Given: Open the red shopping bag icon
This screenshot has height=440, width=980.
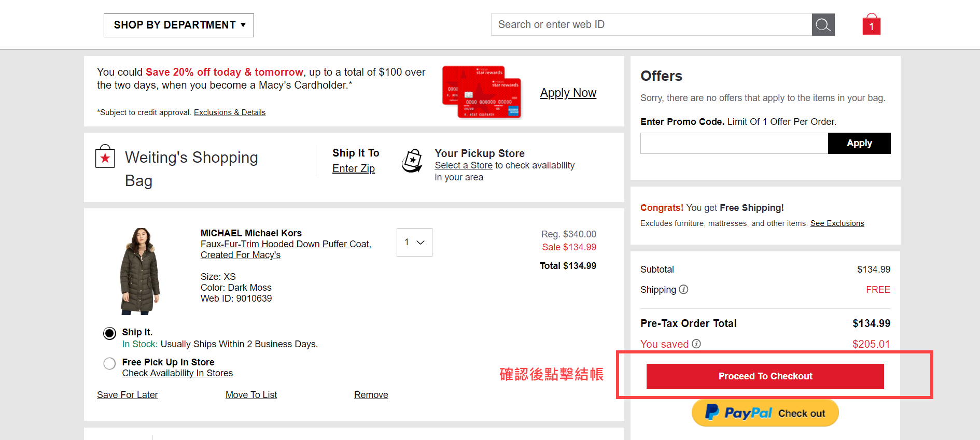Looking at the screenshot, I should (x=871, y=25).
